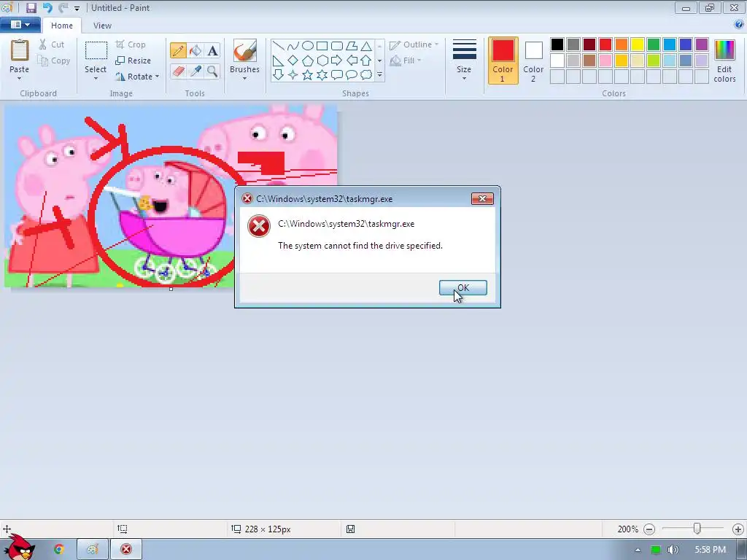Image resolution: width=747 pixels, height=560 pixels.
Task: Click the error dialog taskbar button
Action: pyautogui.click(x=126, y=549)
